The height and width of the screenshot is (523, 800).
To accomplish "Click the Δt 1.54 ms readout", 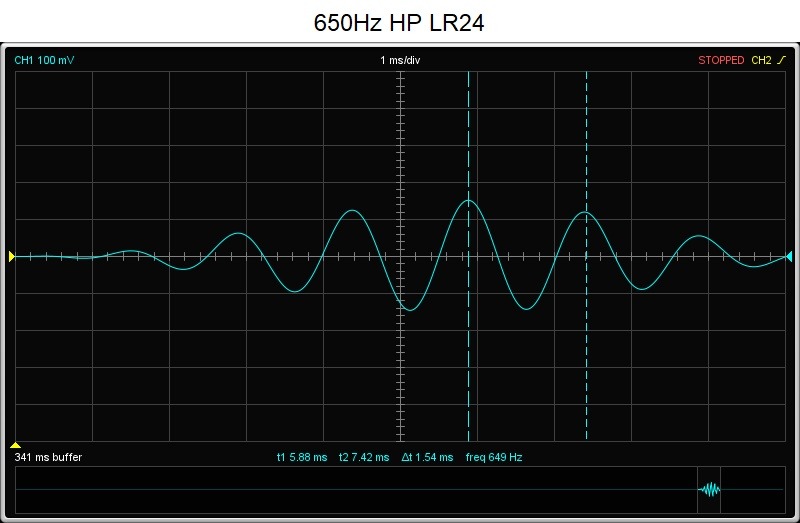I will point(427,457).
